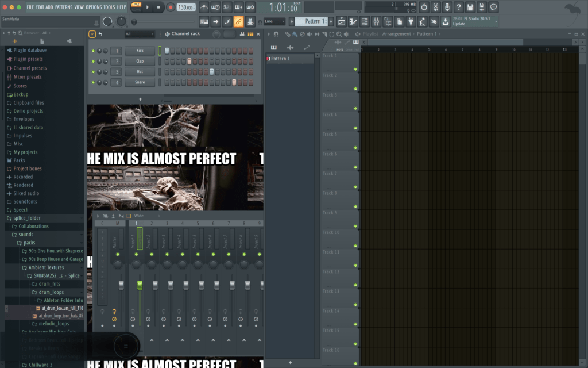The width and height of the screenshot is (588, 368).
Task: Click the Snare channel button
Action: pyautogui.click(x=140, y=82)
